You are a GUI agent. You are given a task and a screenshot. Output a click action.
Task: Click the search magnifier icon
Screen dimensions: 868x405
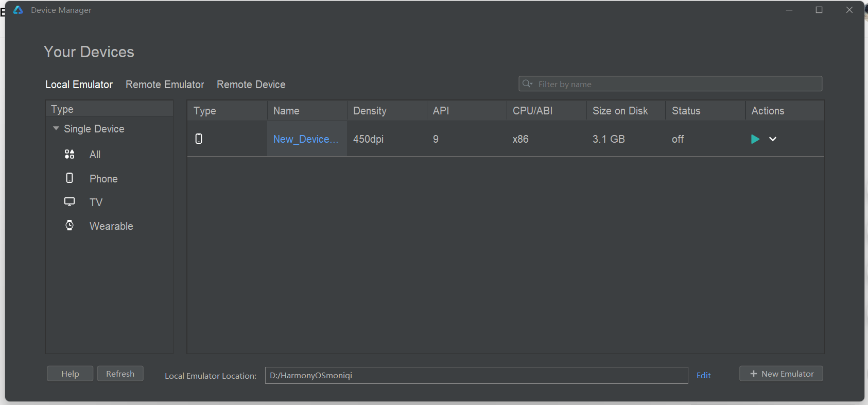click(x=527, y=83)
